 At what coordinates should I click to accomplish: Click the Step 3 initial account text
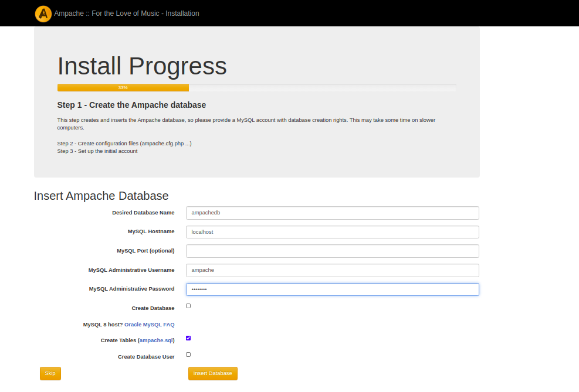97,151
